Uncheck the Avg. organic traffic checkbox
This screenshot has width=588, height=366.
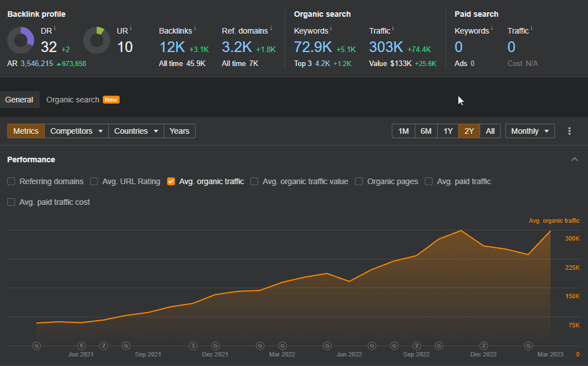(171, 182)
